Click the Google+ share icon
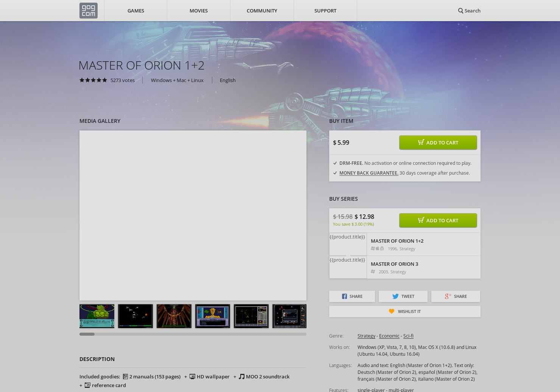Screen dimensions: 560x392 click(448, 296)
